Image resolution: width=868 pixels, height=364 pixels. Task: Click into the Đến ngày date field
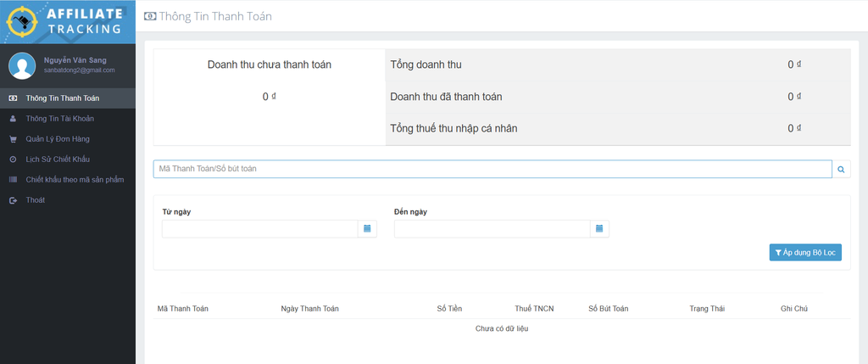[x=492, y=229]
